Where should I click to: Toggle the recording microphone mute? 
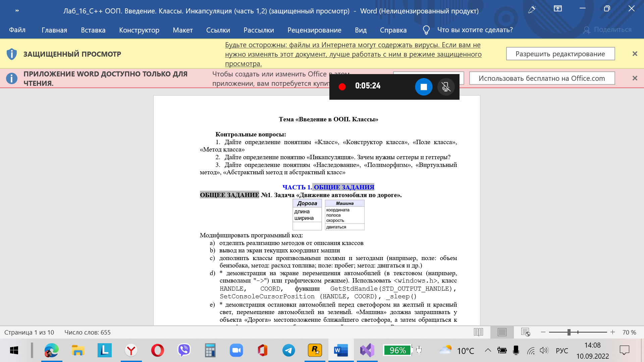tap(446, 87)
